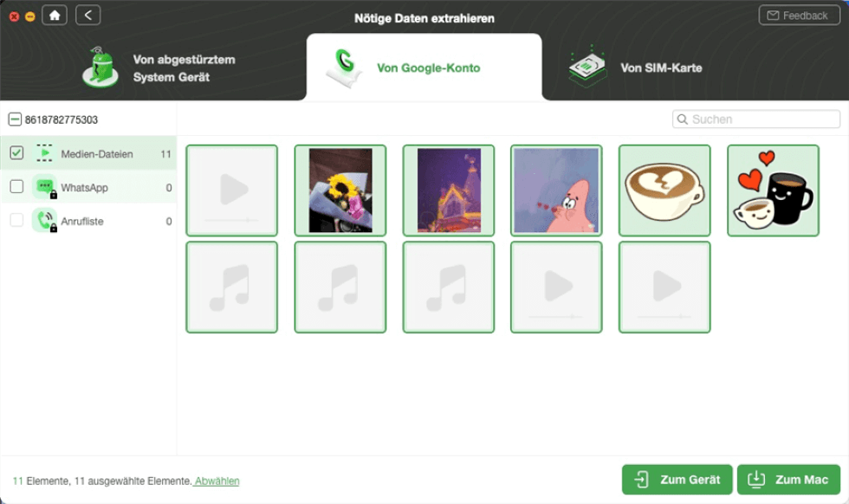
Task: Select the broken heart latte thumbnail
Action: [664, 190]
